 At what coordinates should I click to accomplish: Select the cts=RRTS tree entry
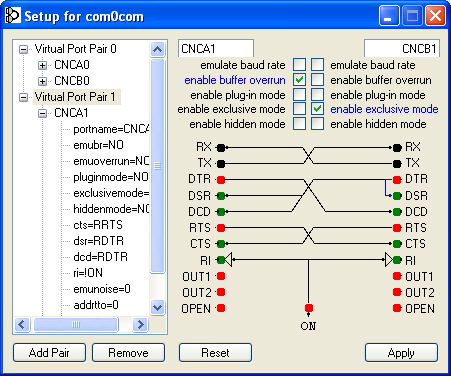pyautogui.click(x=98, y=225)
